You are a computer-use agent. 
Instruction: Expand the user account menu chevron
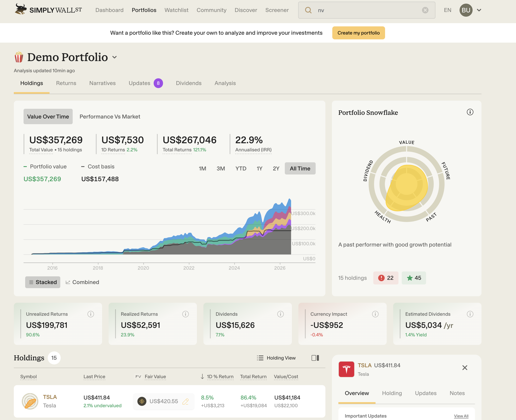tap(479, 10)
